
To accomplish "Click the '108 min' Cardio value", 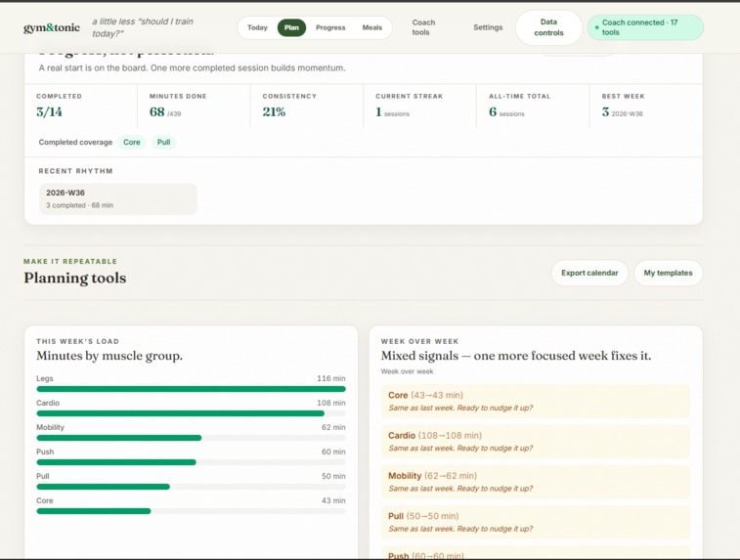I will pos(330,403).
